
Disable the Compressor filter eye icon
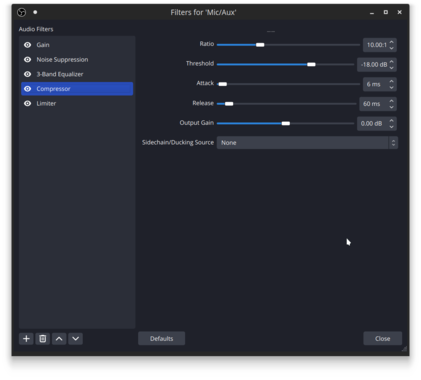[x=28, y=89]
